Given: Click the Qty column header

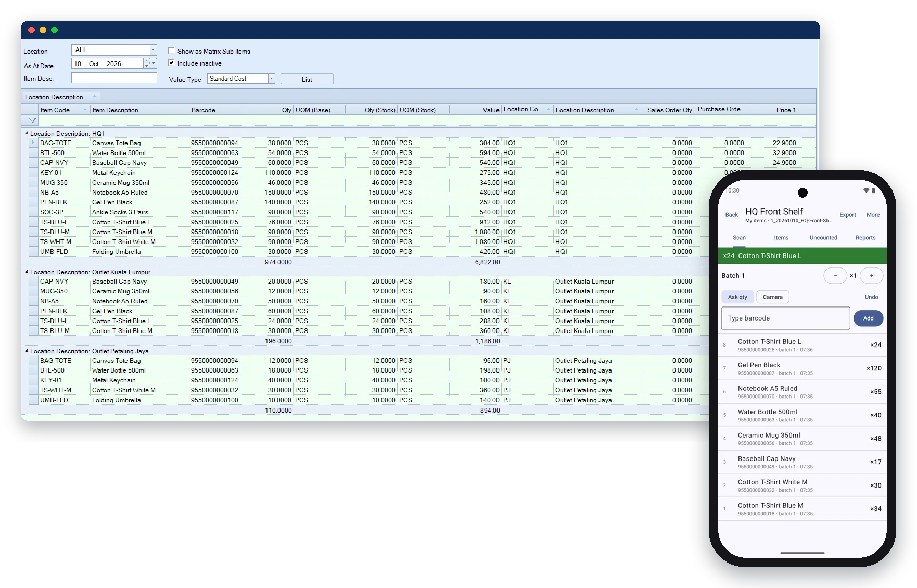Looking at the screenshot, I should pyautogui.click(x=267, y=110).
